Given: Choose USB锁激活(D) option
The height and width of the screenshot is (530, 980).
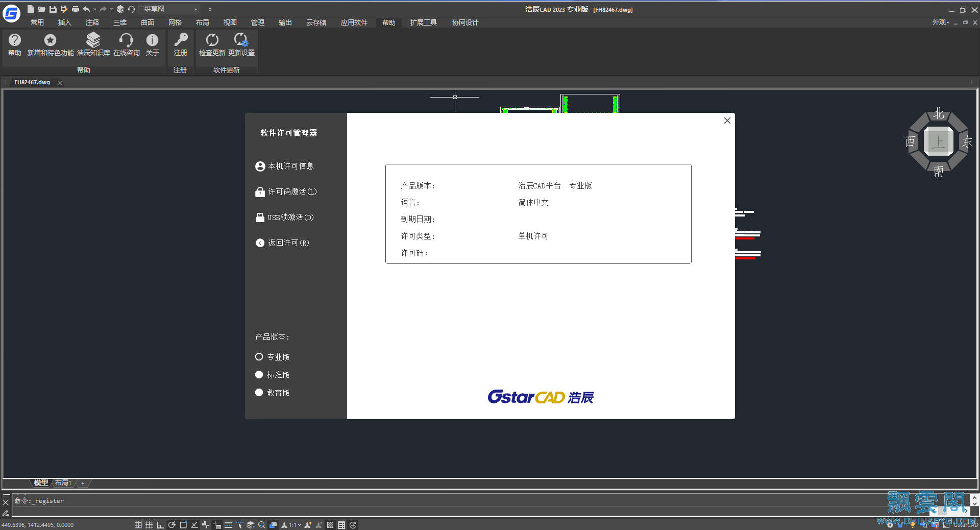Looking at the screenshot, I should click(x=285, y=218).
